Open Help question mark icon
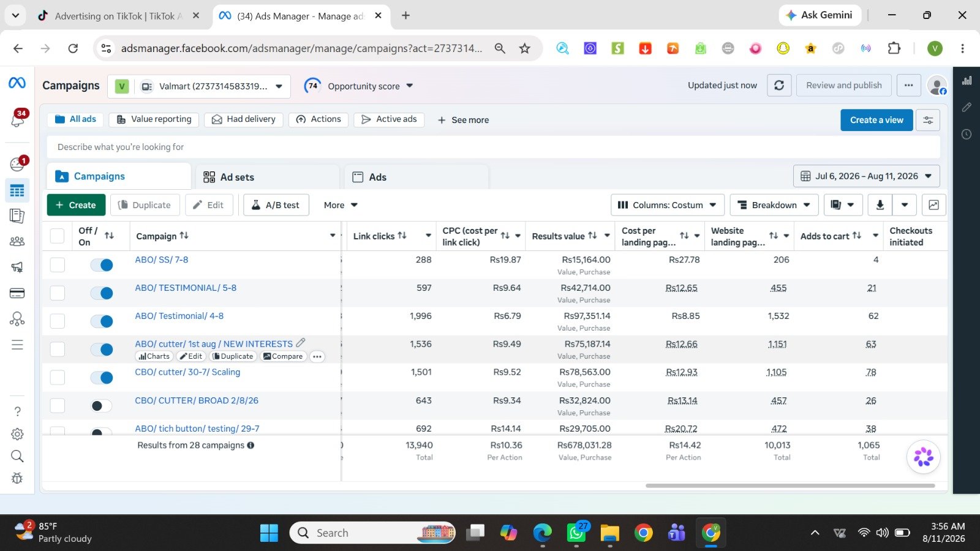The image size is (980, 551). click(17, 411)
